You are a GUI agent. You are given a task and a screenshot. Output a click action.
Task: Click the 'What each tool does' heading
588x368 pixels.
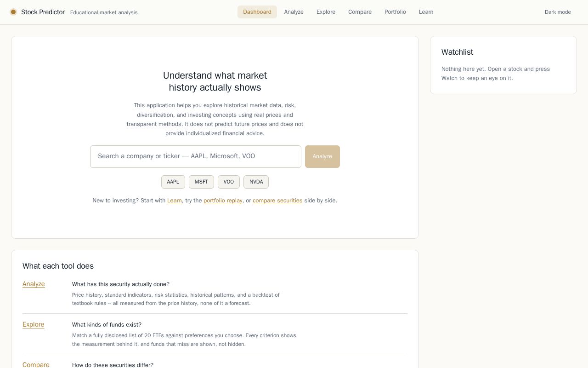58,266
